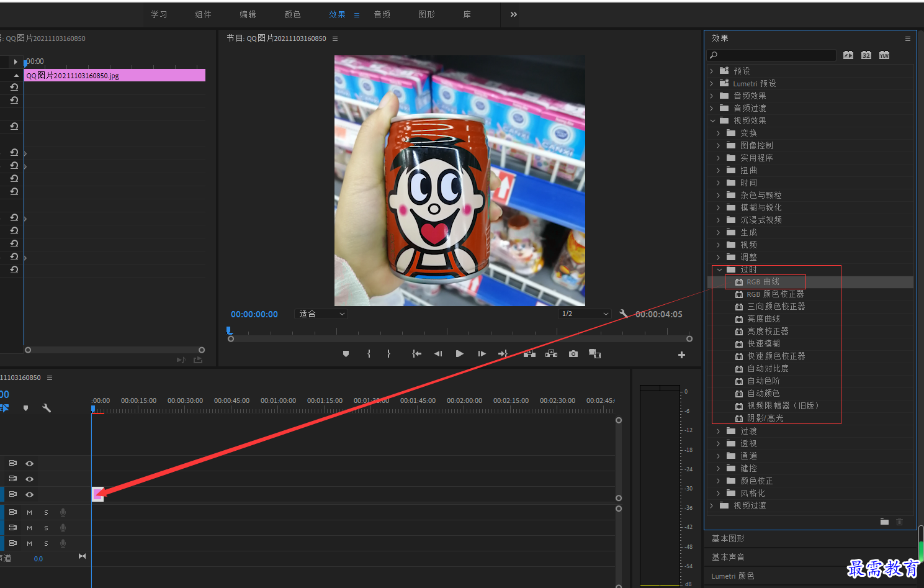924x588 pixels.
Task: Open the Effects panel menu icon
Action: coord(907,38)
